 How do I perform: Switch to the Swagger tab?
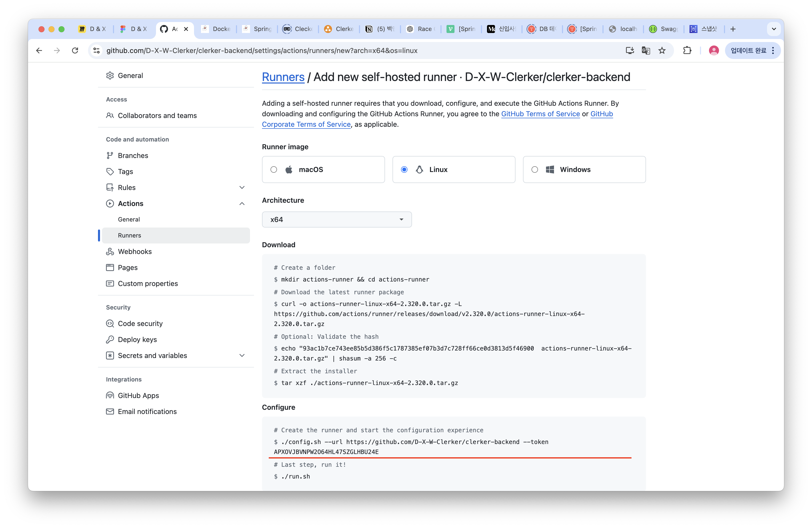pos(663,29)
